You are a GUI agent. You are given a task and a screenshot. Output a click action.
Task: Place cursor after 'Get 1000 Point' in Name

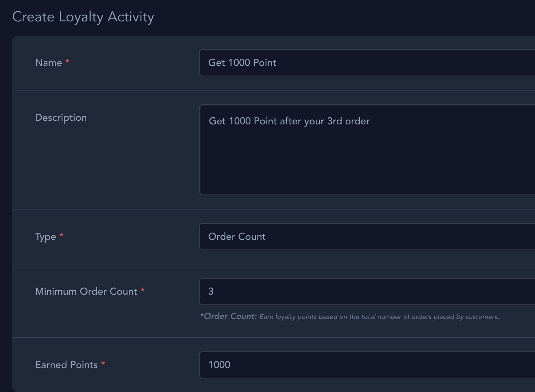tap(277, 63)
